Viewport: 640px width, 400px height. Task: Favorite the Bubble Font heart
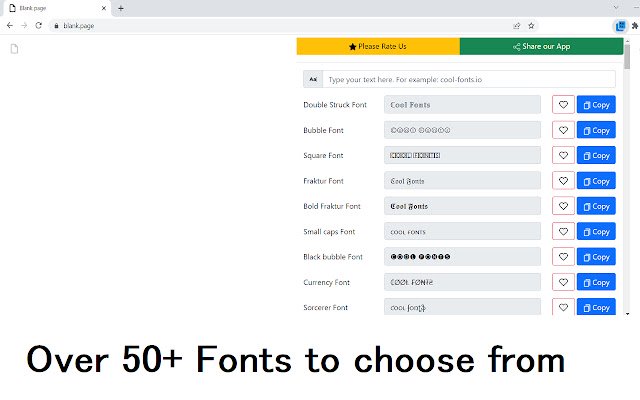(x=563, y=130)
